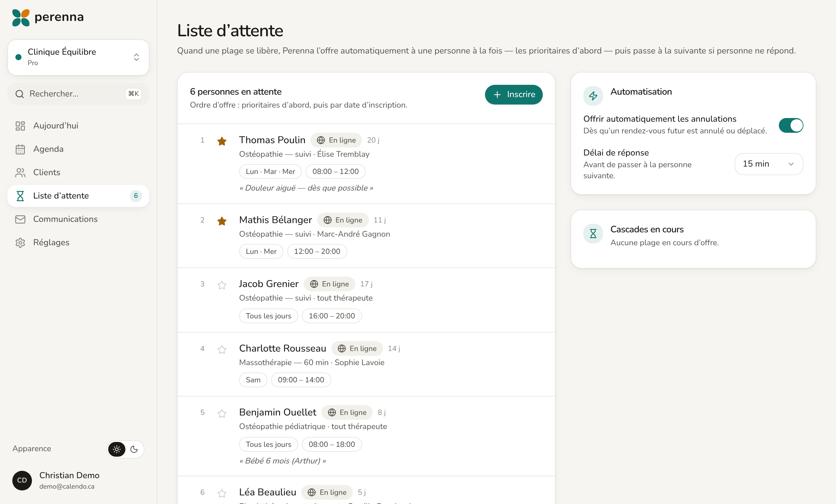The width and height of the screenshot is (836, 504).
Task: Open Benjamin Ouellet's name
Action: 278,412
